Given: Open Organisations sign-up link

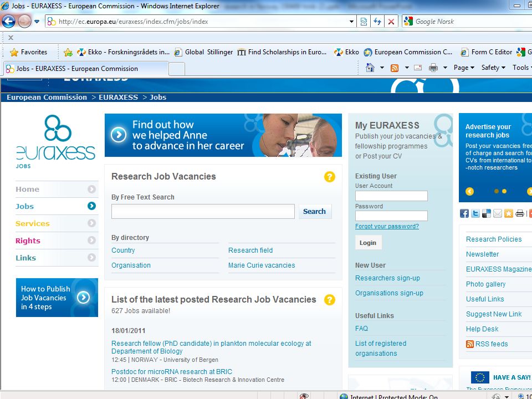Looking at the screenshot, I should tap(389, 293).
